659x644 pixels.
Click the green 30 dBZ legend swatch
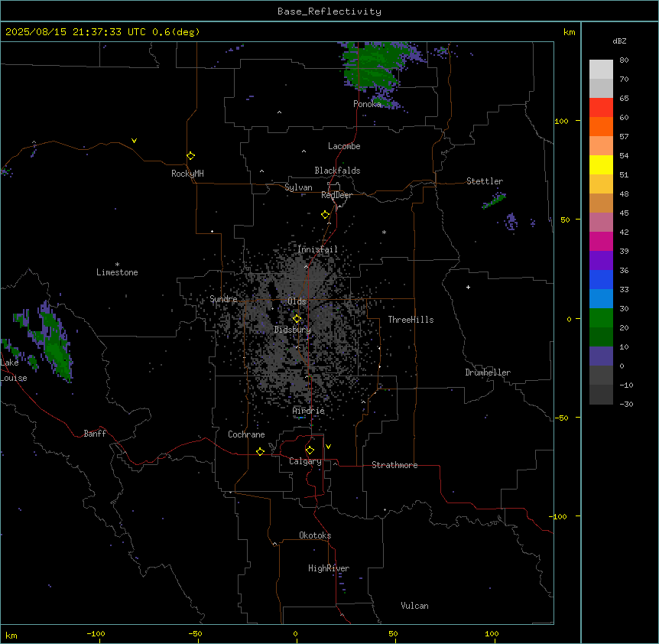(x=601, y=318)
